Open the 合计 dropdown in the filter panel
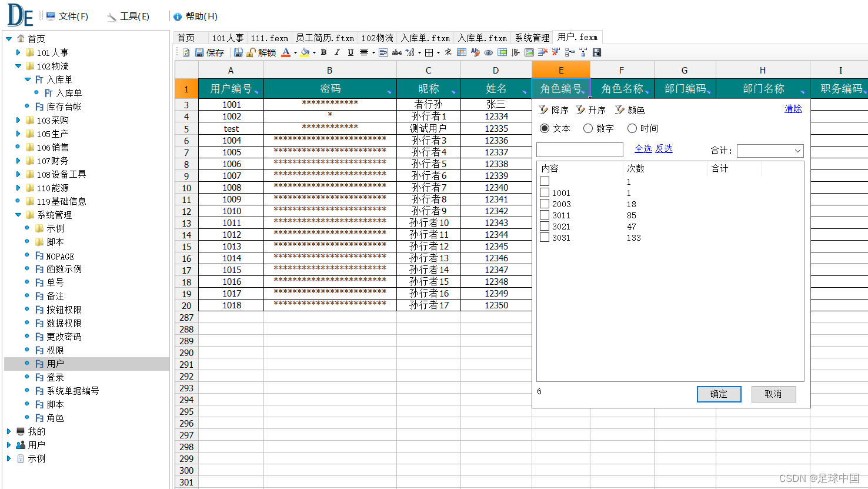This screenshot has height=489, width=868. (x=770, y=151)
